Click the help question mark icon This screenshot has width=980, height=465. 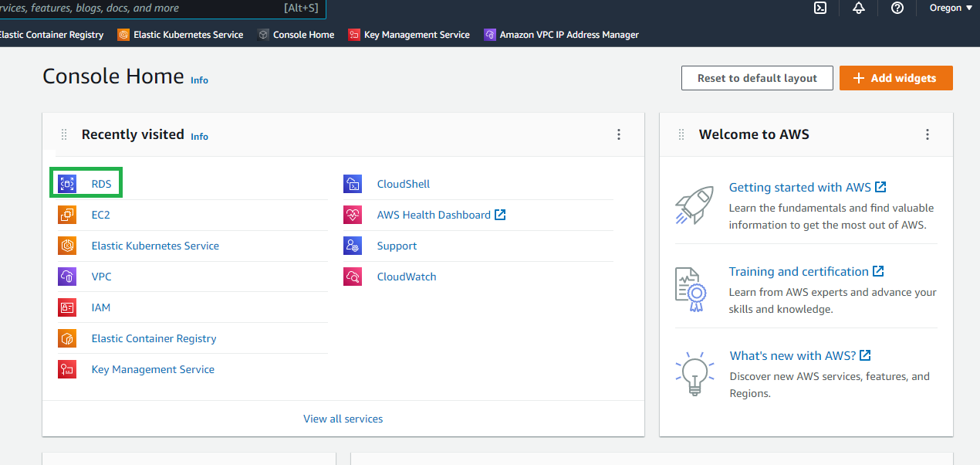pos(897,8)
